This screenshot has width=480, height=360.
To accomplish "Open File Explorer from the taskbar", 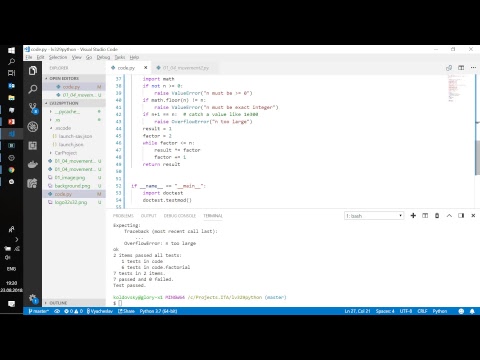I will (x=11, y=98).
